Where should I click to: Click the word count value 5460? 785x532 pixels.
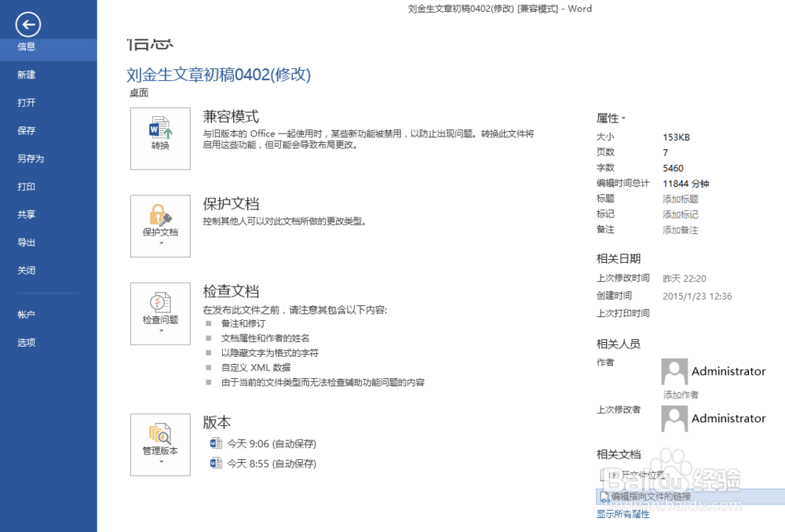(673, 168)
